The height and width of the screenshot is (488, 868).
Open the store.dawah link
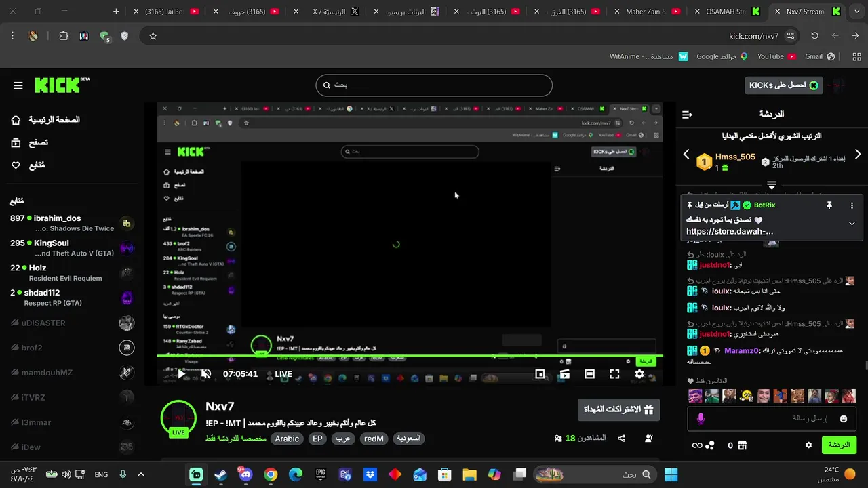point(730,232)
